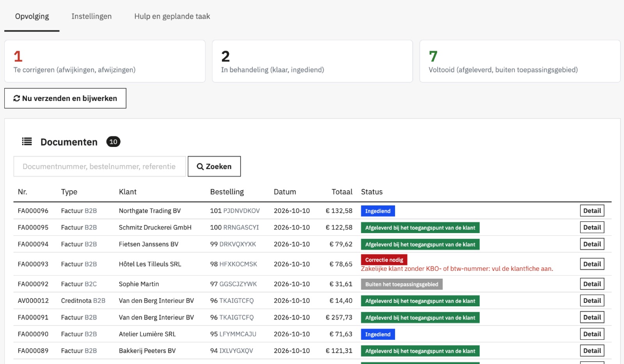Focus the document number search field

(100, 166)
